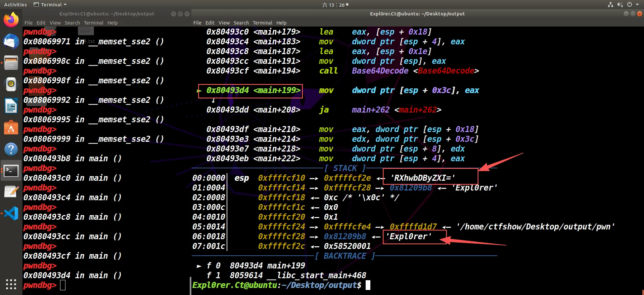This screenshot has width=644, height=295.
Task: Open the clock and calendar panel
Action: [x=335, y=5]
